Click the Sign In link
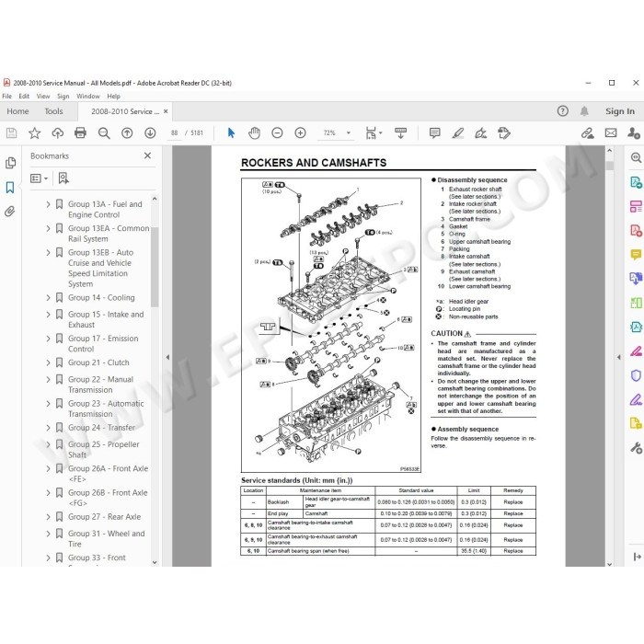644x644 pixels. (x=620, y=111)
